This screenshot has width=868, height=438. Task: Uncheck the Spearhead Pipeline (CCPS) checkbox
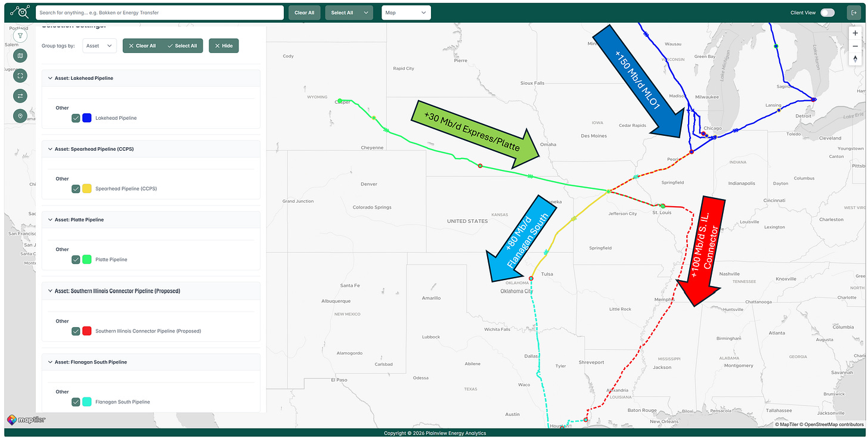pos(76,189)
